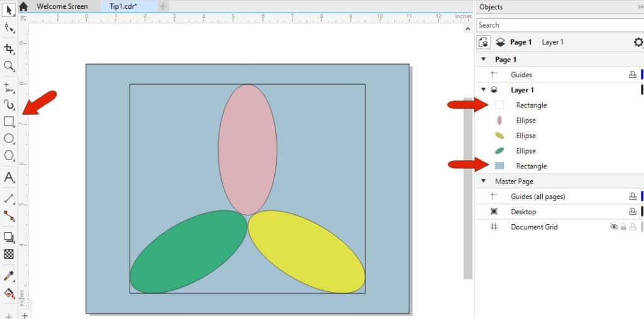Change the blue color of Guides layer
The width and height of the screenshot is (644, 319).
[642, 75]
